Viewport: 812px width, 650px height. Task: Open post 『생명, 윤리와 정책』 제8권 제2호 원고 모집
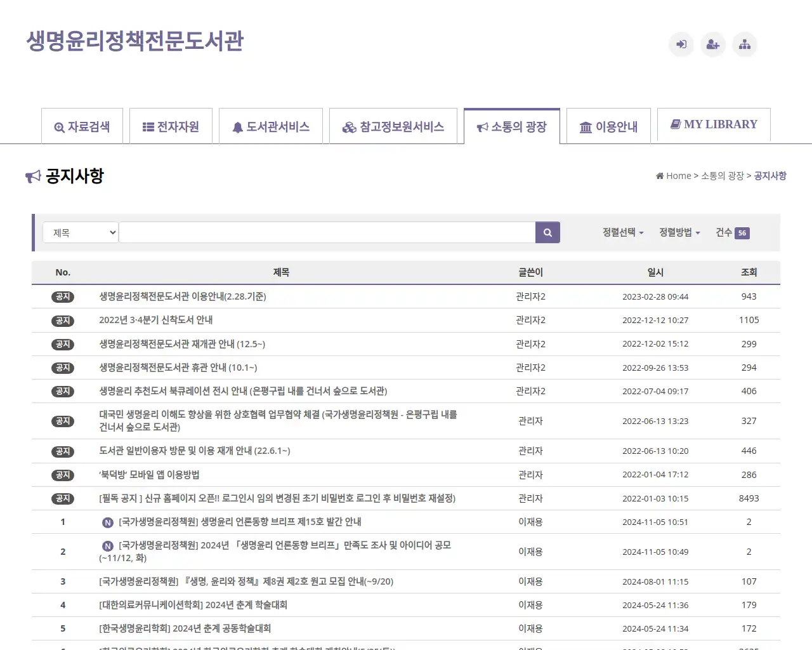click(x=246, y=581)
